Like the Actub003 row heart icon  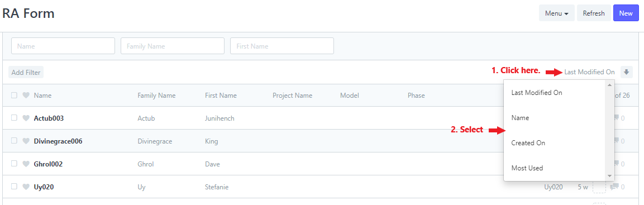(x=26, y=118)
